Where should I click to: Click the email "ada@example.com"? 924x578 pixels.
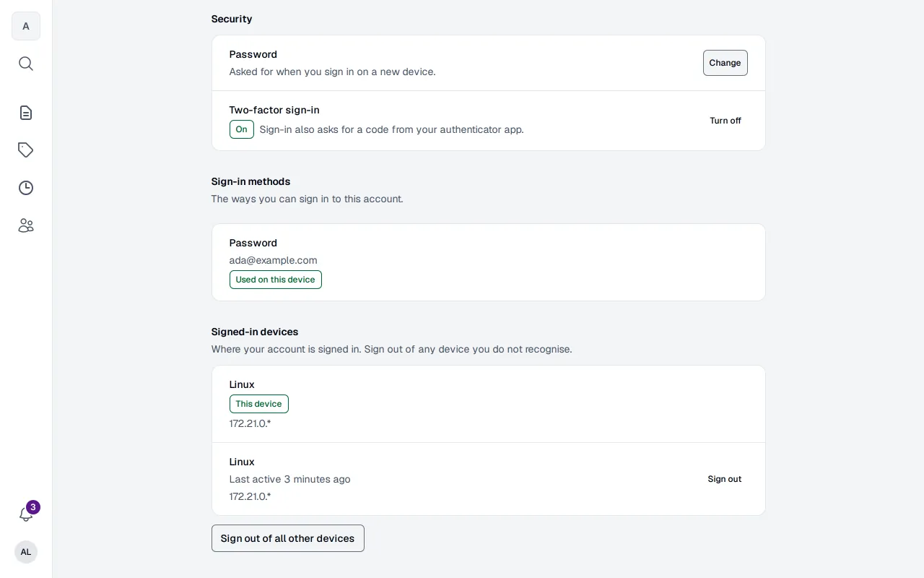coord(274,260)
